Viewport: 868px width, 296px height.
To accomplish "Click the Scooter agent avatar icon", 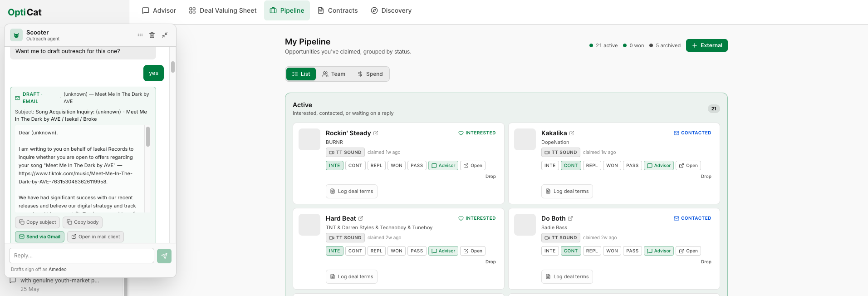I will pyautogui.click(x=16, y=35).
